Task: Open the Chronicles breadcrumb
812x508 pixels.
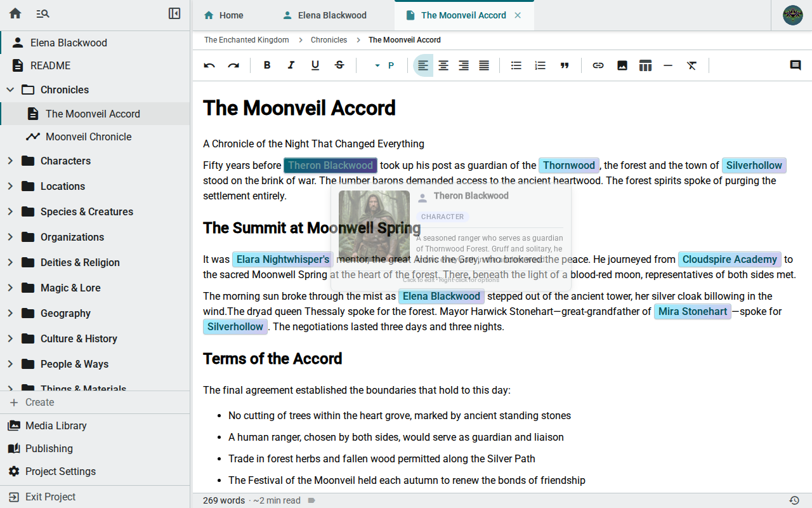Action: click(329, 39)
